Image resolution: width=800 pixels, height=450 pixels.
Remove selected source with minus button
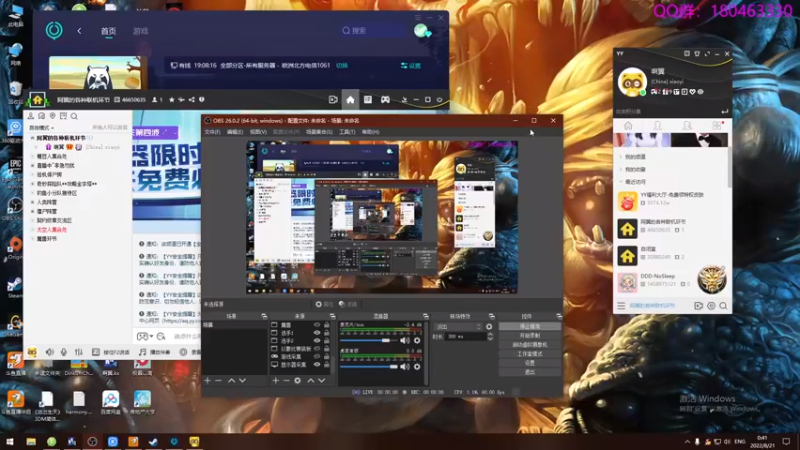[x=286, y=381]
